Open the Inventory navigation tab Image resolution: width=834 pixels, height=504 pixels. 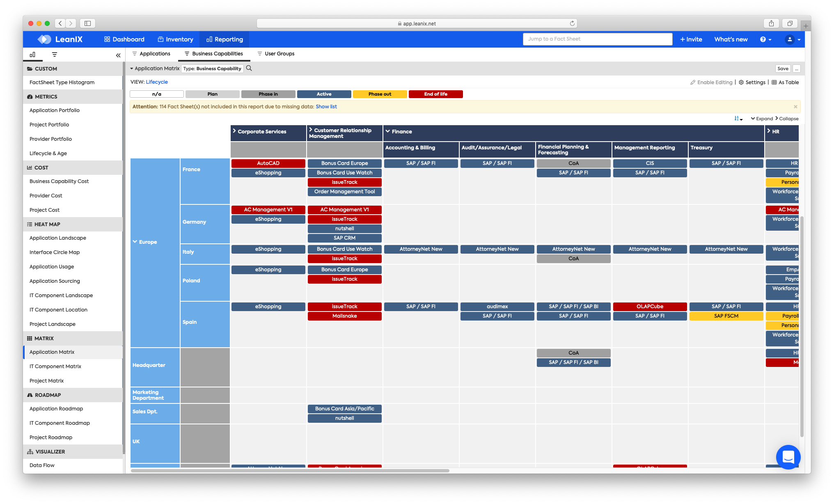point(175,39)
